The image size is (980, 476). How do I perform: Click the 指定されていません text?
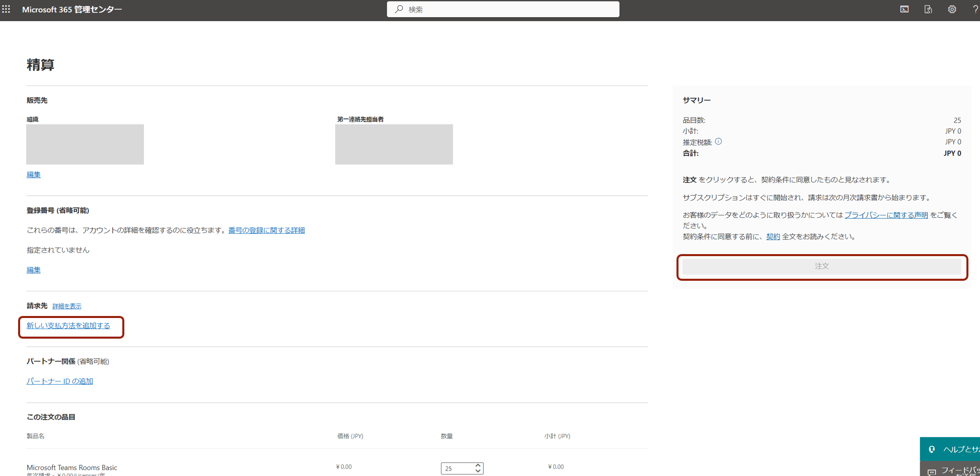click(x=58, y=250)
